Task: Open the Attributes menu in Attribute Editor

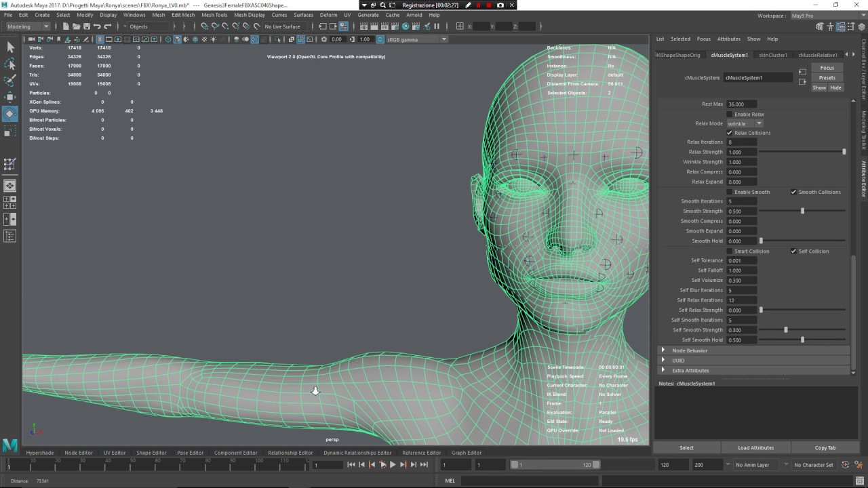Action: (x=729, y=39)
